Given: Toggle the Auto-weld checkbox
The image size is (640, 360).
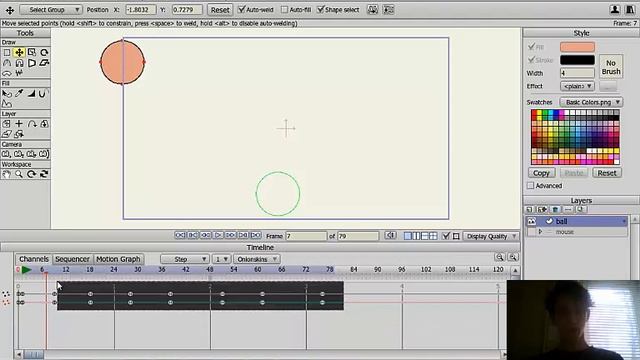Looking at the screenshot, I should click(x=242, y=9).
